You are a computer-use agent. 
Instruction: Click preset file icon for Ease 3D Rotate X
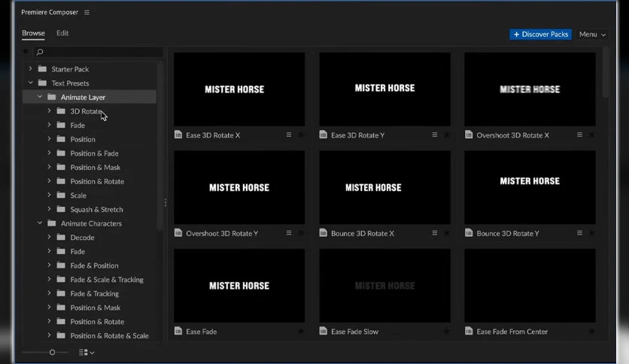tap(178, 135)
